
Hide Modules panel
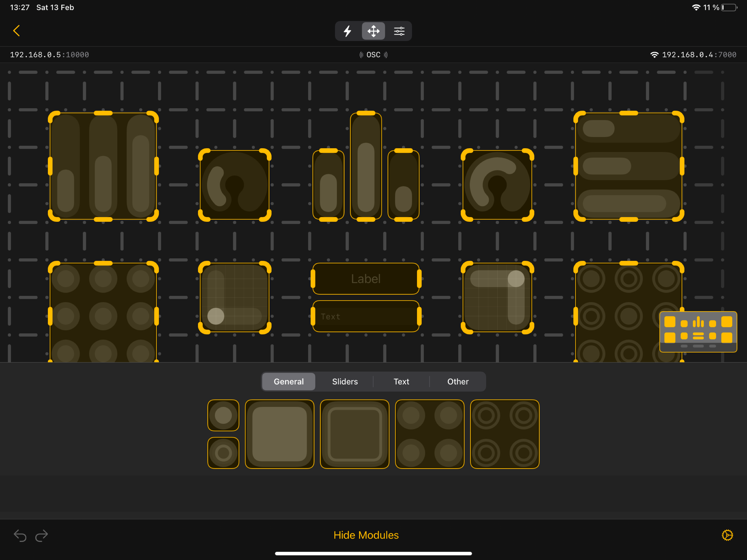coord(366,535)
